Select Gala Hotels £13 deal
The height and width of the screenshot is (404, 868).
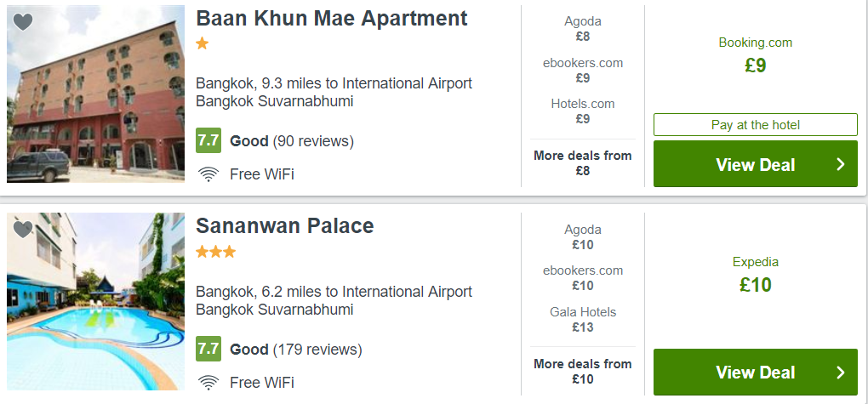[x=582, y=319]
